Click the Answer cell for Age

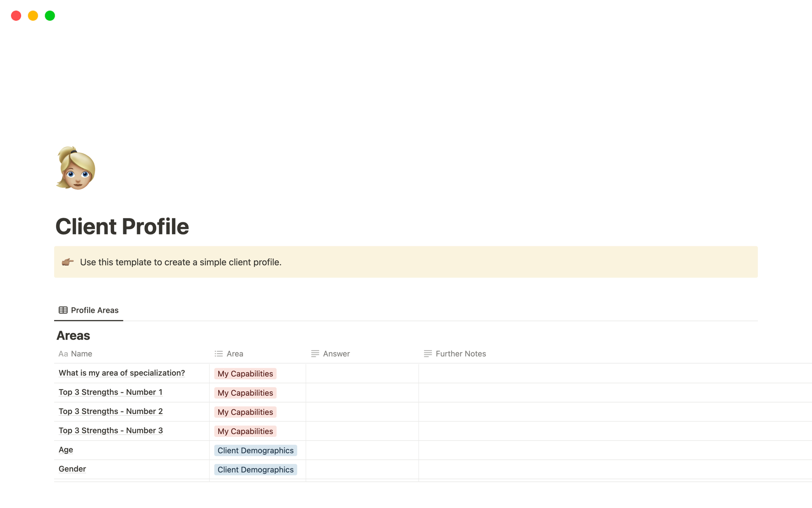[362, 450]
